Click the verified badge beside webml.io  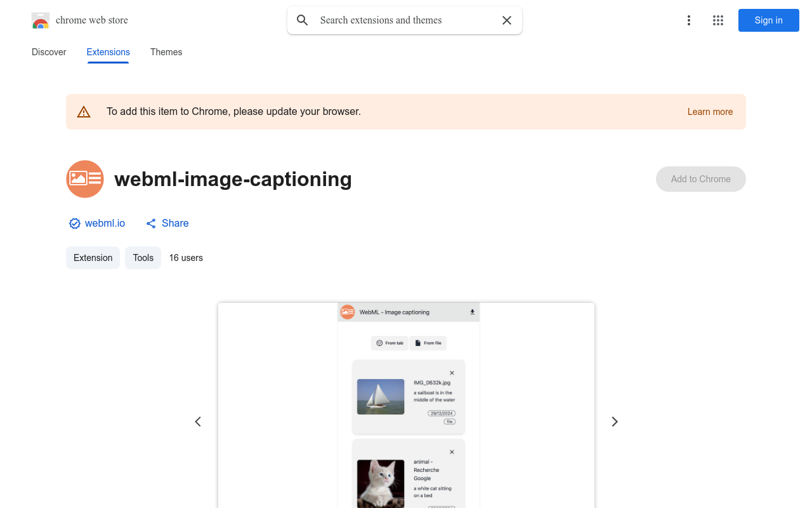[75, 224]
